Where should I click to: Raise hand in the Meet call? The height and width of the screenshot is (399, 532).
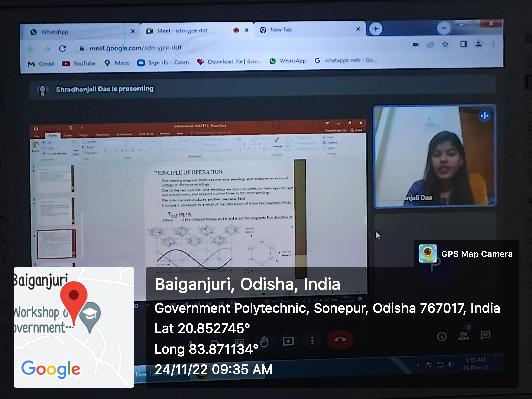[264, 341]
